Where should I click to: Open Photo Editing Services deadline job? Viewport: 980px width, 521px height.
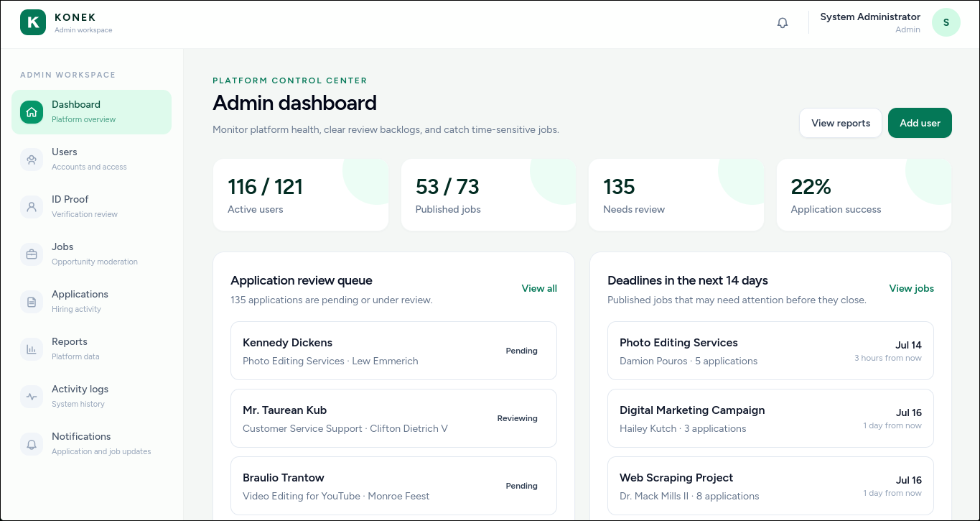770,351
